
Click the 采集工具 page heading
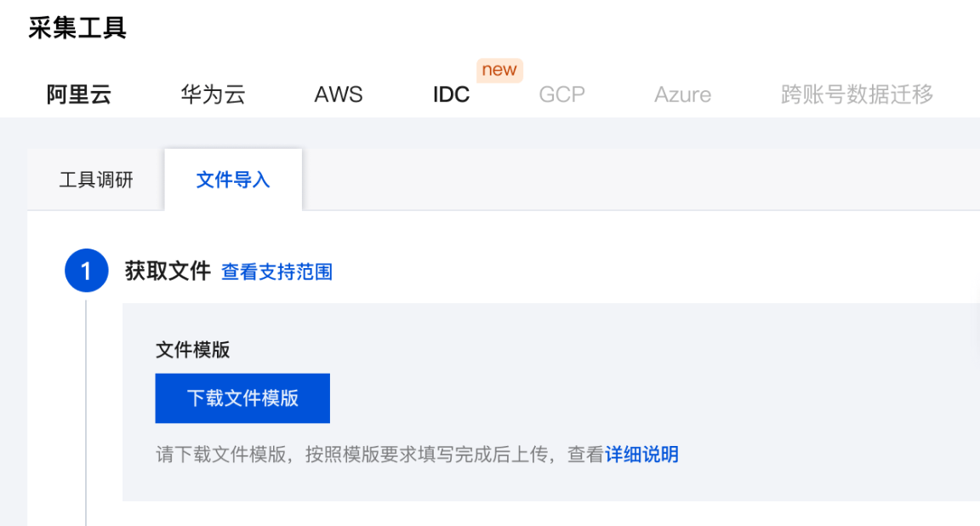coord(77,28)
